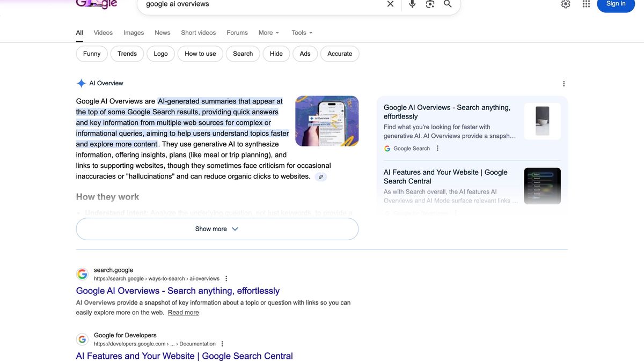Select the Logo filter chip
Viewport: 644px width, 362px height.
coord(161,54)
